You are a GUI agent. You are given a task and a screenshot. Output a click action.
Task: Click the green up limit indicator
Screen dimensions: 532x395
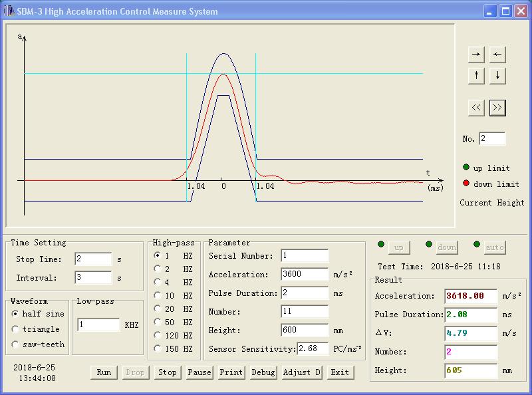[466, 167]
